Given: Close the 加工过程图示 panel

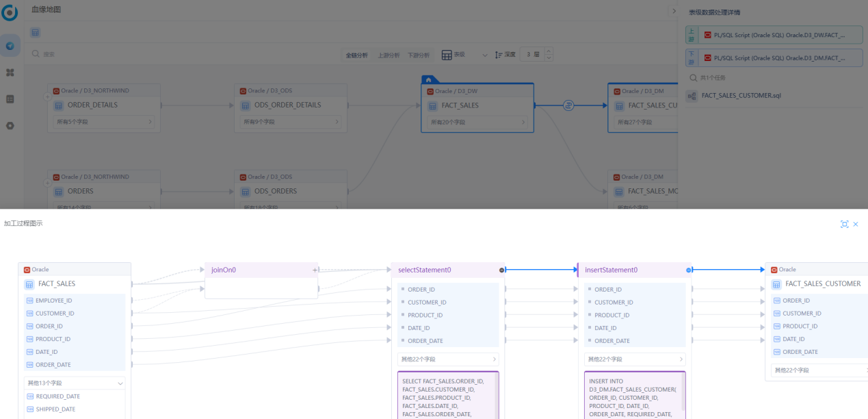Looking at the screenshot, I should pos(856,224).
